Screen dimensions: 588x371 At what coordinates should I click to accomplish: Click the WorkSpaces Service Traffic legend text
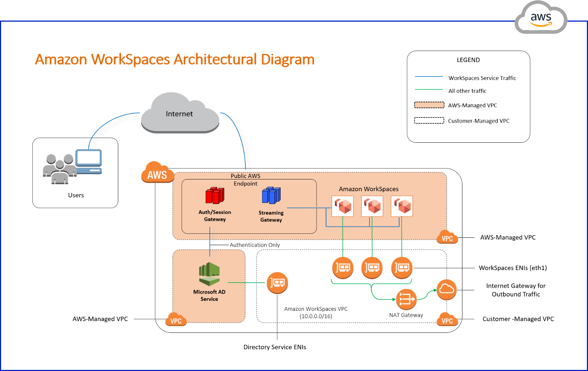(x=482, y=78)
